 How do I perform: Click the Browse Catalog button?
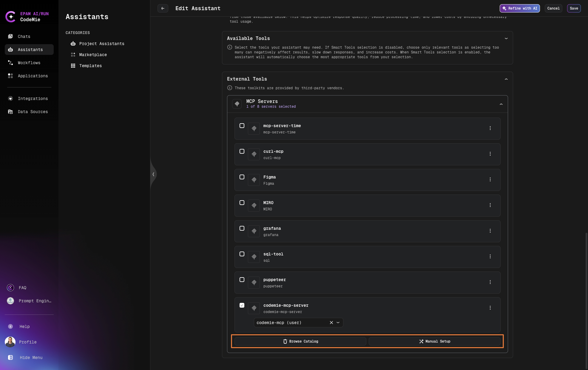coord(300,341)
